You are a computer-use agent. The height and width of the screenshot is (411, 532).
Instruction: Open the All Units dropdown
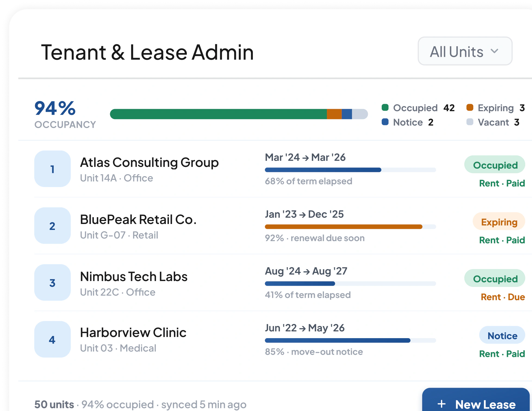click(x=465, y=51)
